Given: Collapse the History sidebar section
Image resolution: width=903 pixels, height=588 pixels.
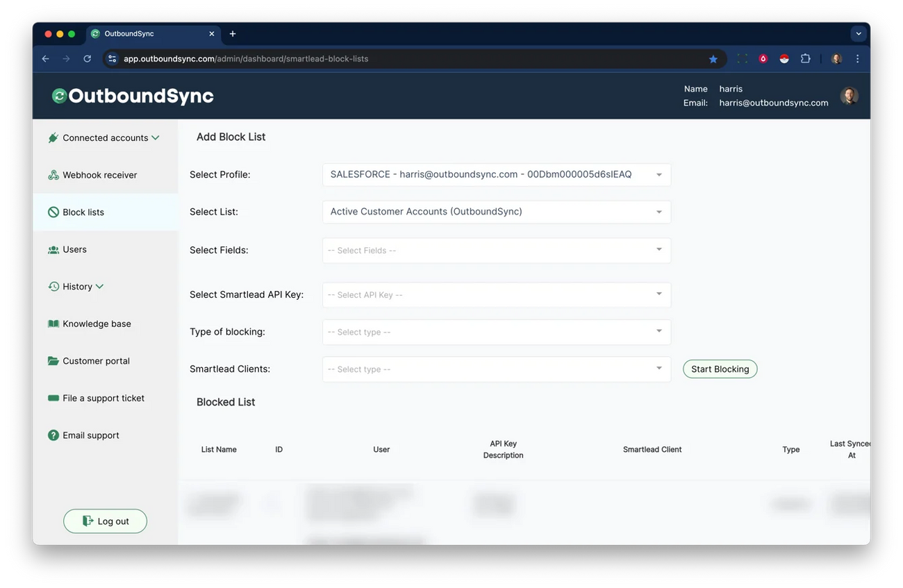Looking at the screenshot, I should [99, 286].
